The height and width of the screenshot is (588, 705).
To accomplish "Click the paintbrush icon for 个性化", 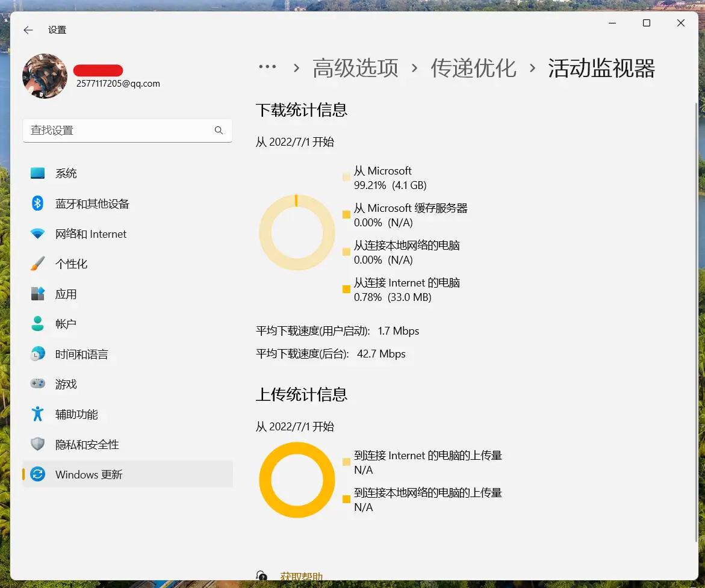I will click(37, 264).
